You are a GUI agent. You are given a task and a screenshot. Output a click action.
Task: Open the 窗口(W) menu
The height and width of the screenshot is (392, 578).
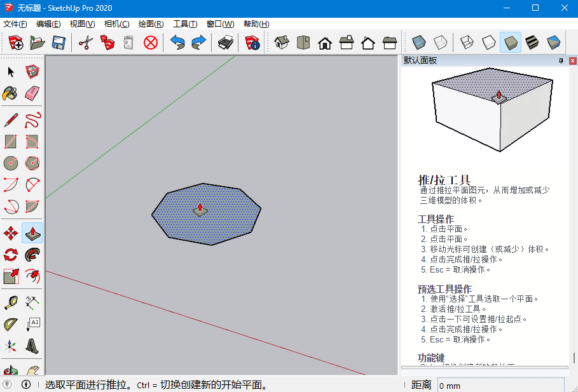point(220,24)
